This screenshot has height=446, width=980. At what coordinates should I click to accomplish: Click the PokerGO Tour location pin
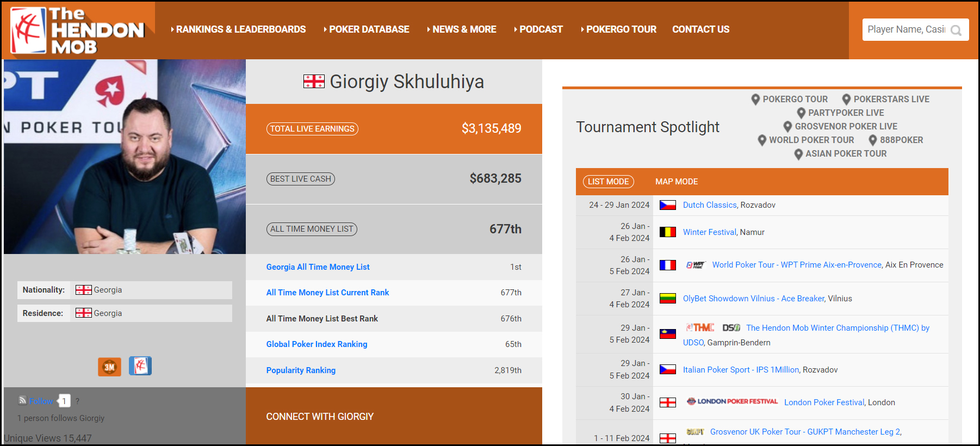(755, 100)
